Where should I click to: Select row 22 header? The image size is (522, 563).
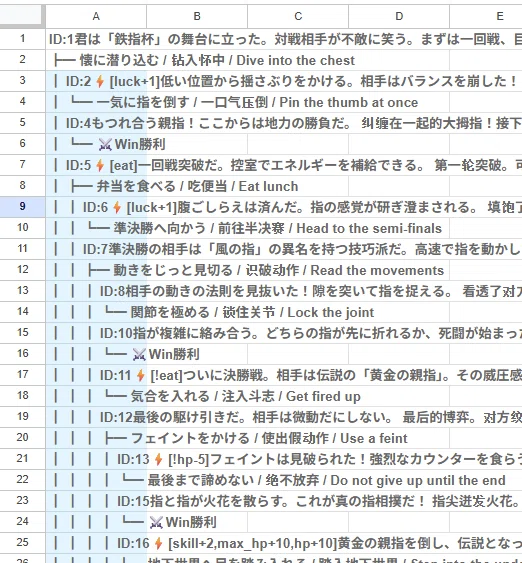pos(23,479)
